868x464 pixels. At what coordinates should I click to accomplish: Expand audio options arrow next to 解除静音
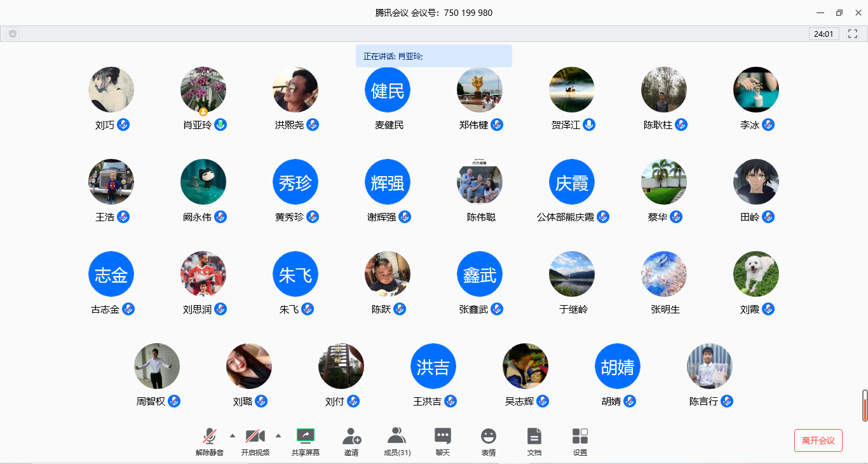232,435
